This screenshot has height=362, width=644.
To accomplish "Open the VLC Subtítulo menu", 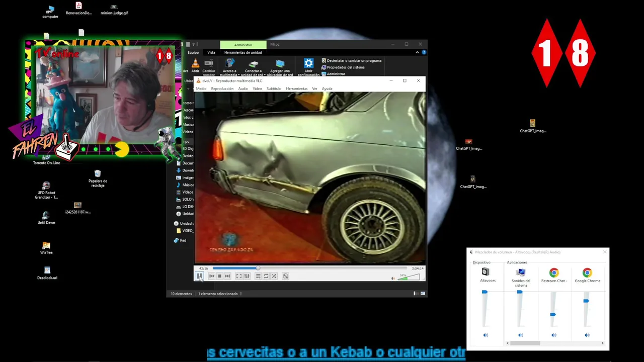I will 274,88.
